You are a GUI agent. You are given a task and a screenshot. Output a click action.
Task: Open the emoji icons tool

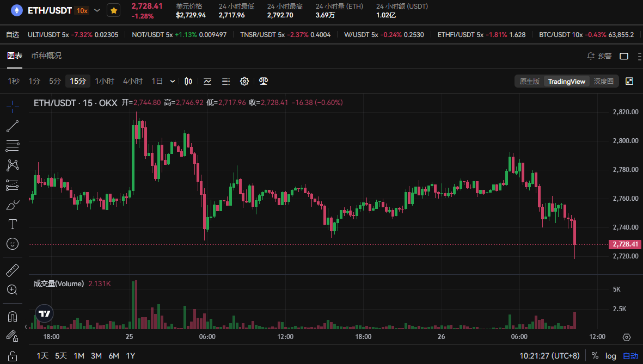(x=13, y=244)
